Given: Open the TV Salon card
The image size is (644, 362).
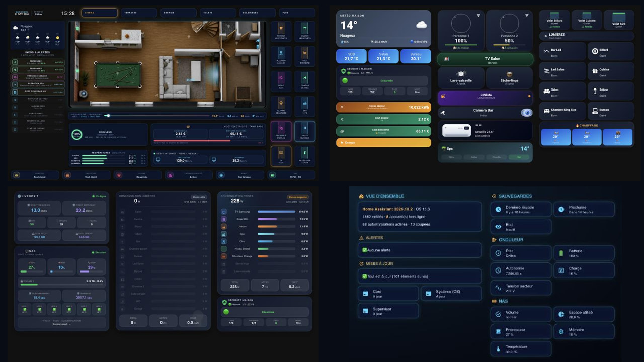Looking at the screenshot, I should click(486, 60).
